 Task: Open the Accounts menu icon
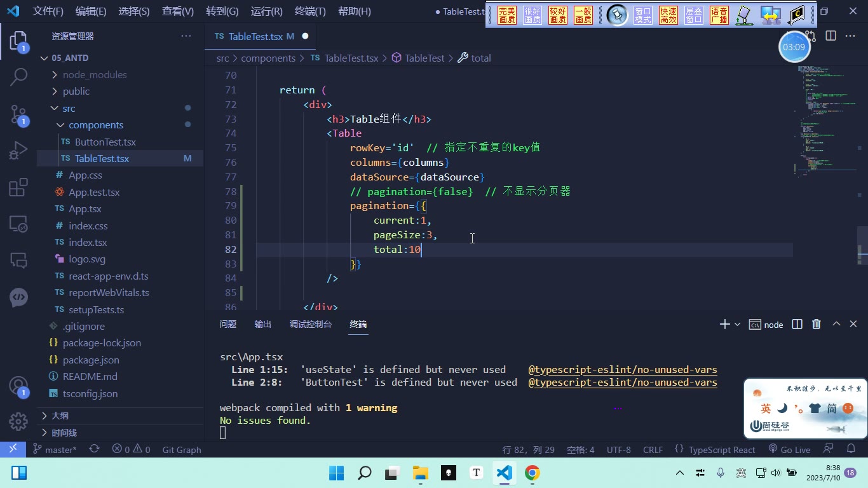[18, 386]
